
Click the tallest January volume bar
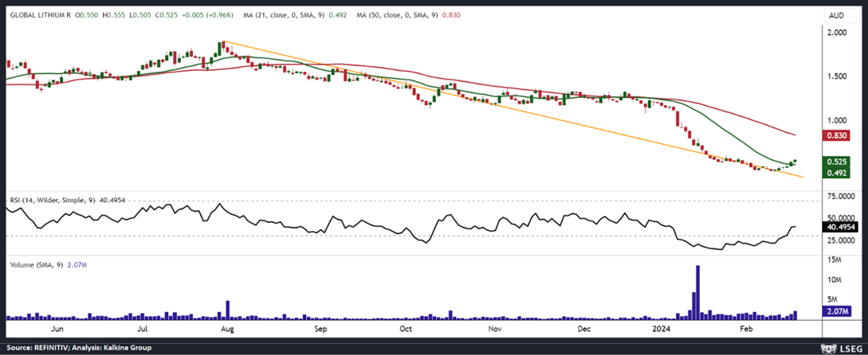click(x=698, y=292)
